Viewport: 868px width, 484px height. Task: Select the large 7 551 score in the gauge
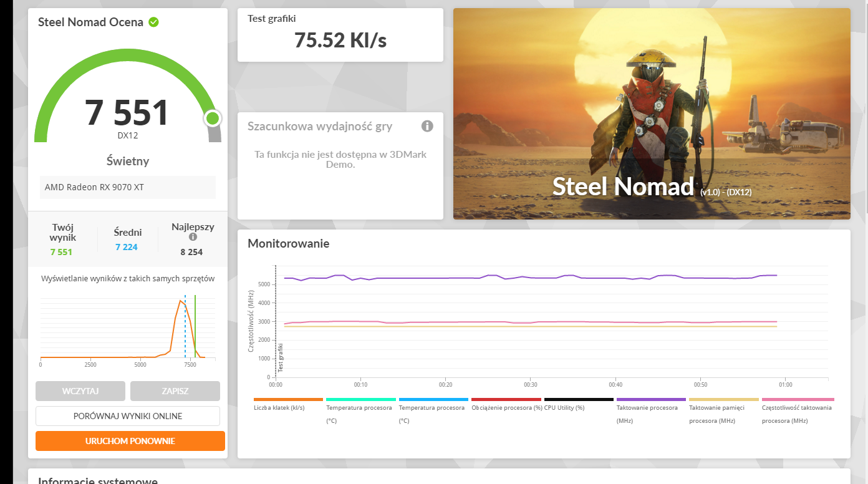pos(127,113)
